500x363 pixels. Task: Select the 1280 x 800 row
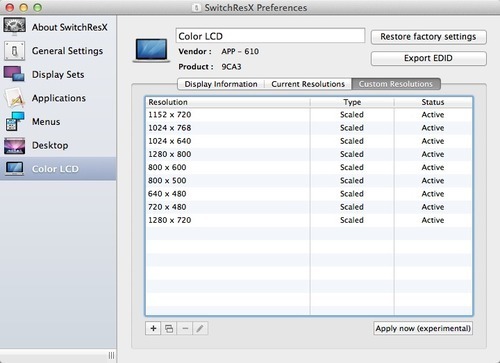[309, 154]
